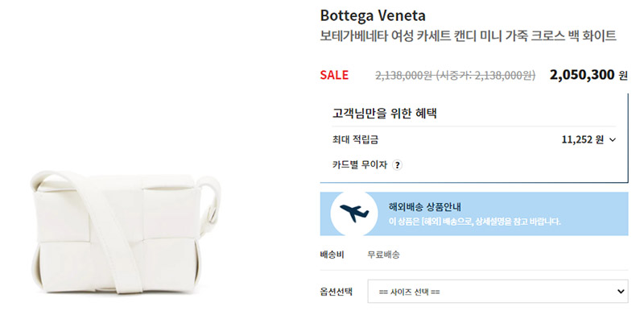Click the 2,050,300 원 sale price
Viewport: 644px width, 315px height.
pos(588,75)
